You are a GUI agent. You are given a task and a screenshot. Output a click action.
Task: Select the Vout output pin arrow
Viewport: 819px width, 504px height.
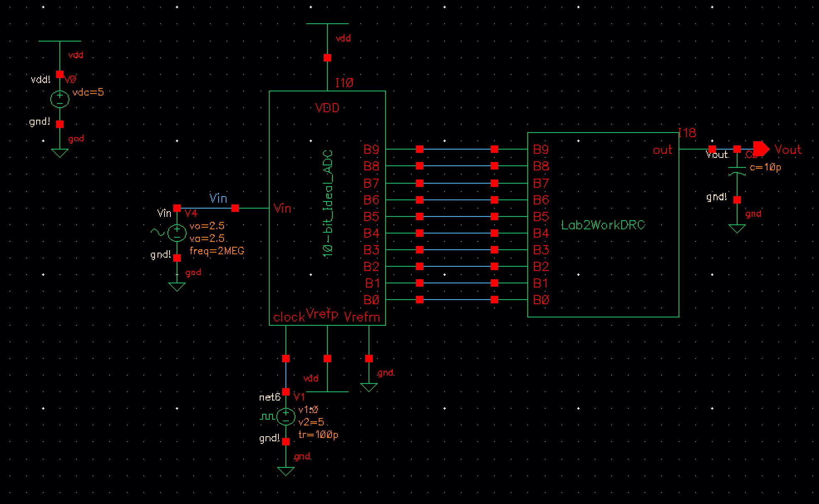pos(761,149)
